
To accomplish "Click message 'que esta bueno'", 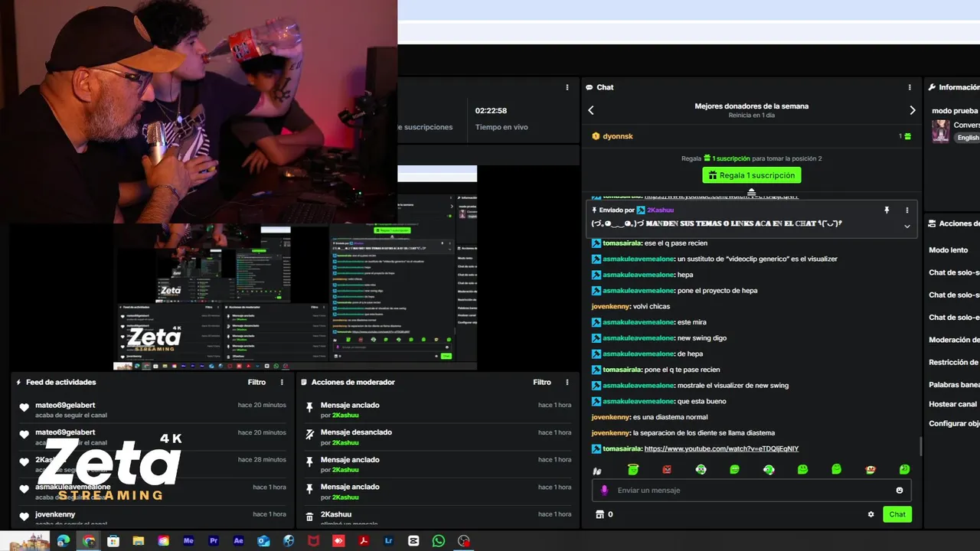I will [x=701, y=401].
